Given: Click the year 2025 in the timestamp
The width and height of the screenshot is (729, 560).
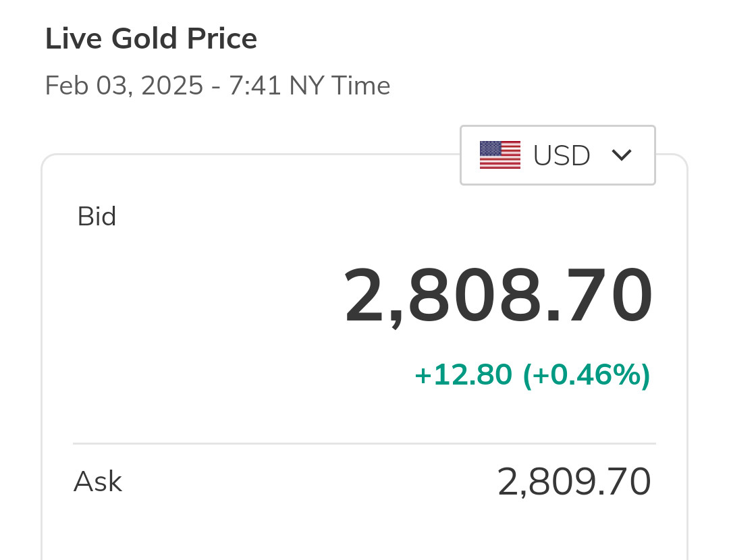Looking at the screenshot, I should tap(172, 86).
